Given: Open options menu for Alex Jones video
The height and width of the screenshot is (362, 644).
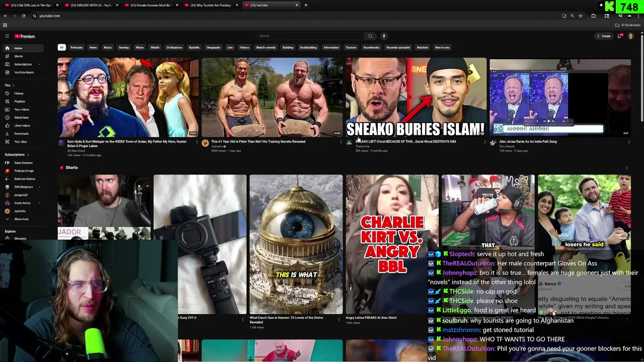Looking at the screenshot, I should click(629, 142).
